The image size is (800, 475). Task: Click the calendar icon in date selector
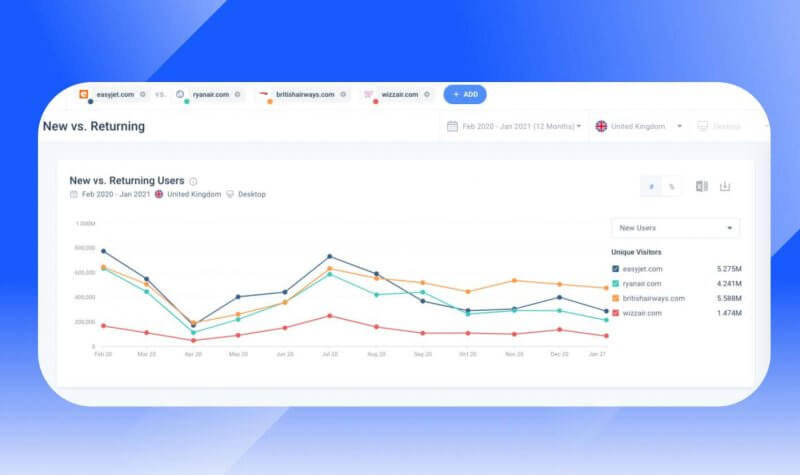click(452, 126)
